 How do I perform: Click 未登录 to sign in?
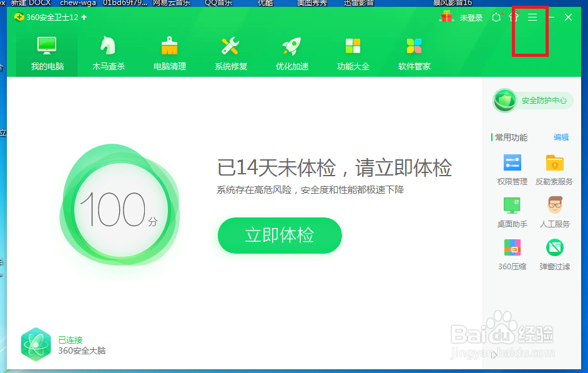click(471, 17)
